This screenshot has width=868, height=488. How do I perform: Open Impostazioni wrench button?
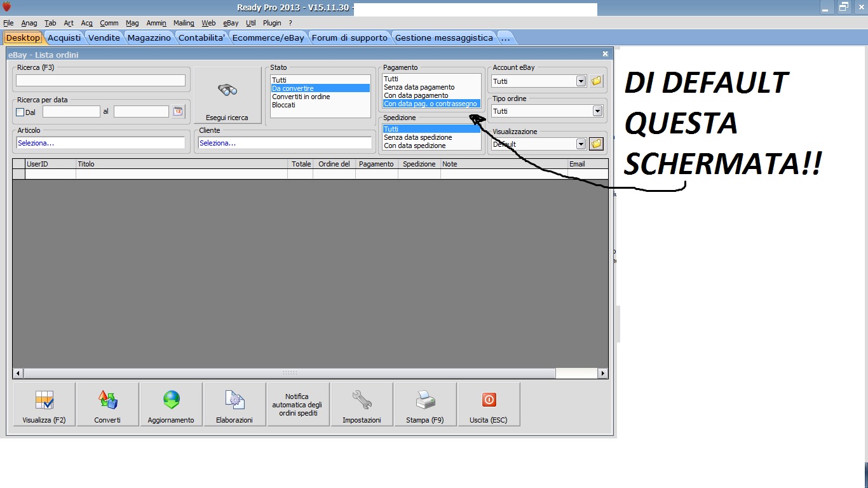[362, 404]
